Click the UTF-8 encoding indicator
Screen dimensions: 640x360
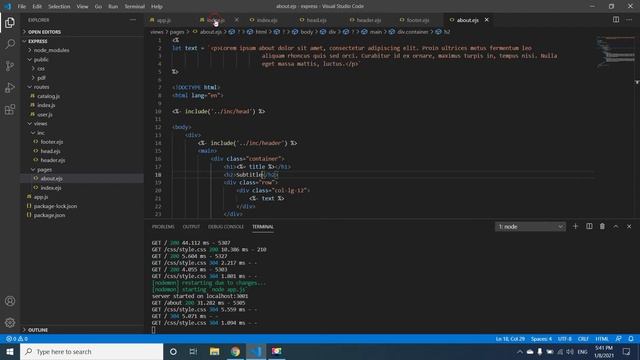[x=564, y=339]
